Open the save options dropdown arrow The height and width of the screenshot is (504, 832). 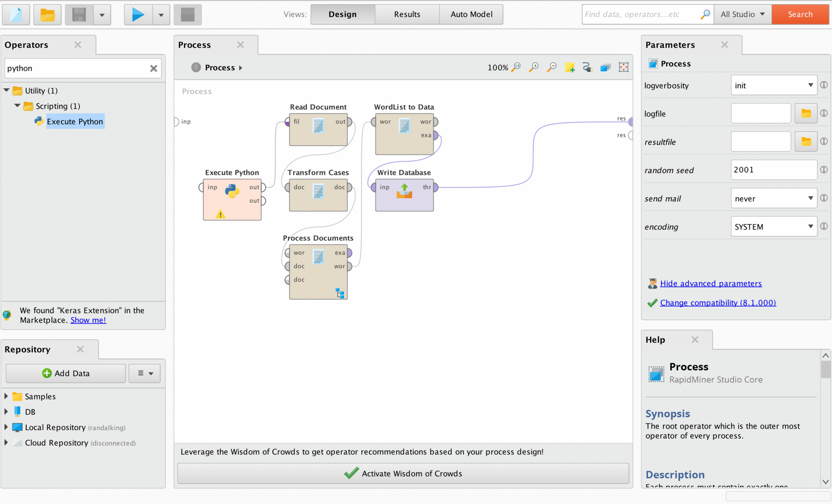(x=102, y=15)
